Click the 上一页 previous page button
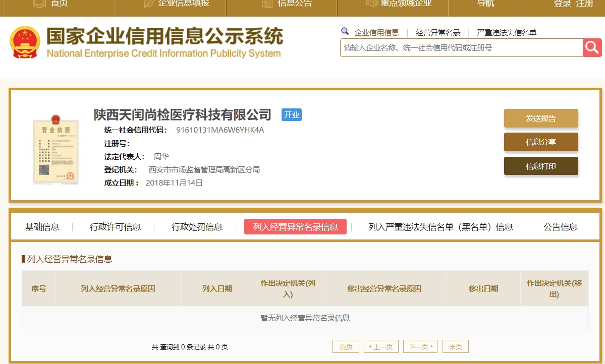The image size is (605, 364). [381, 346]
